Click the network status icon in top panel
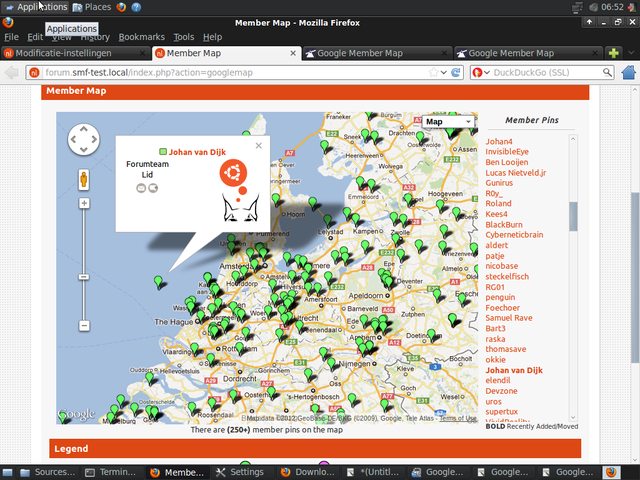The image size is (640, 480). click(577, 7)
